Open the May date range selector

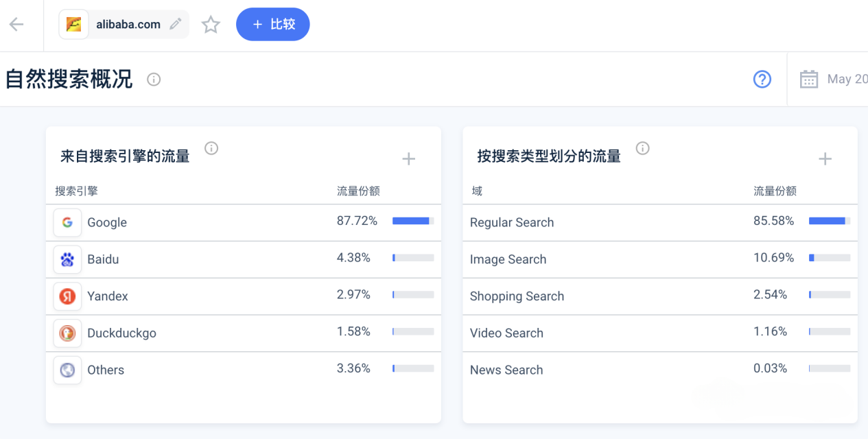point(847,79)
